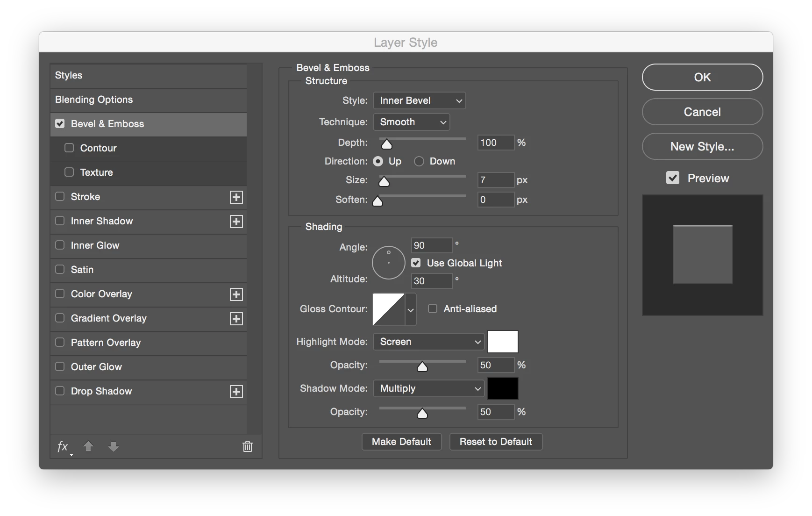Add another Inner Shadow with plus icon
The height and width of the screenshot is (516, 812).
click(x=236, y=222)
